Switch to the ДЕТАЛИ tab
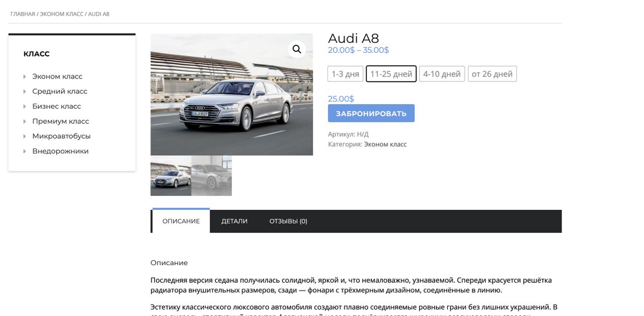The height and width of the screenshot is (316, 644). [x=234, y=221]
